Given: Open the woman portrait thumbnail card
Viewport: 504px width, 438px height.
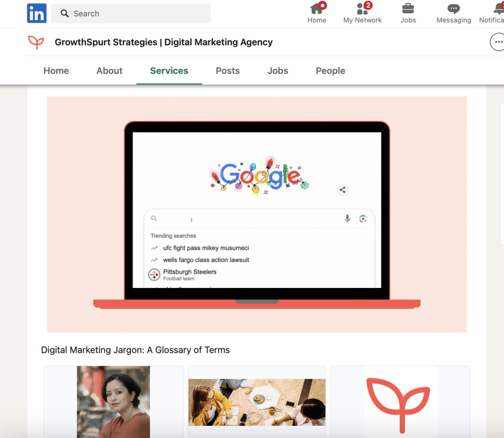Looking at the screenshot, I should [x=114, y=402].
